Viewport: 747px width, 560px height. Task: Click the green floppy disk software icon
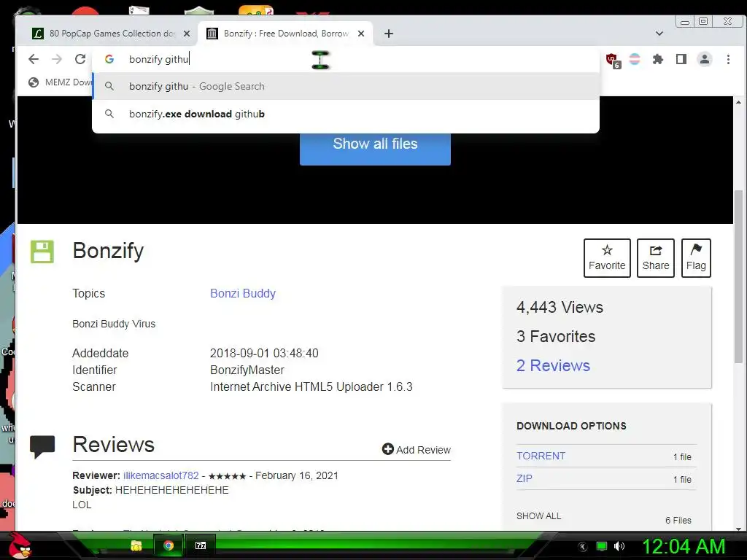tap(42, 252)
